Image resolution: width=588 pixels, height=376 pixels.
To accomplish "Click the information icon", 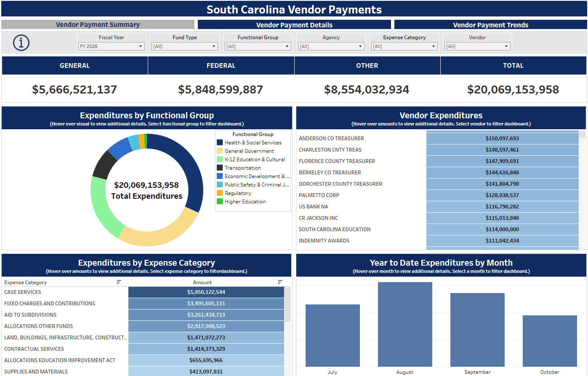I will click(21, 43).
